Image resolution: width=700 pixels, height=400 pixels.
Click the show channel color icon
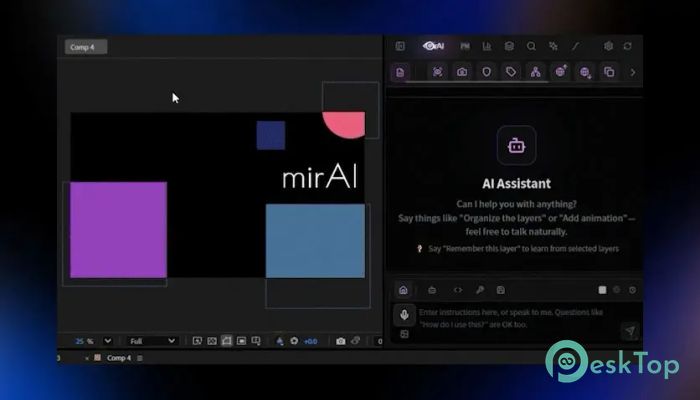point(279,341)
